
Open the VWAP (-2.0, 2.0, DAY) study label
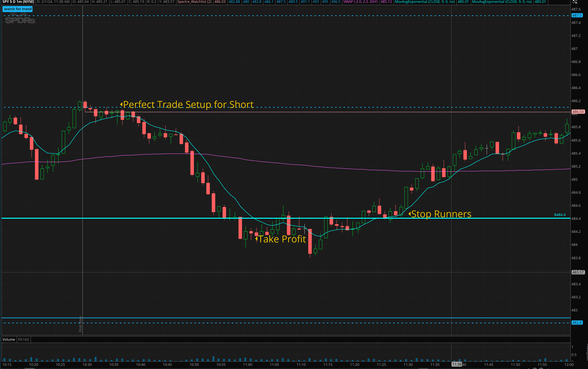pos(360,2)
